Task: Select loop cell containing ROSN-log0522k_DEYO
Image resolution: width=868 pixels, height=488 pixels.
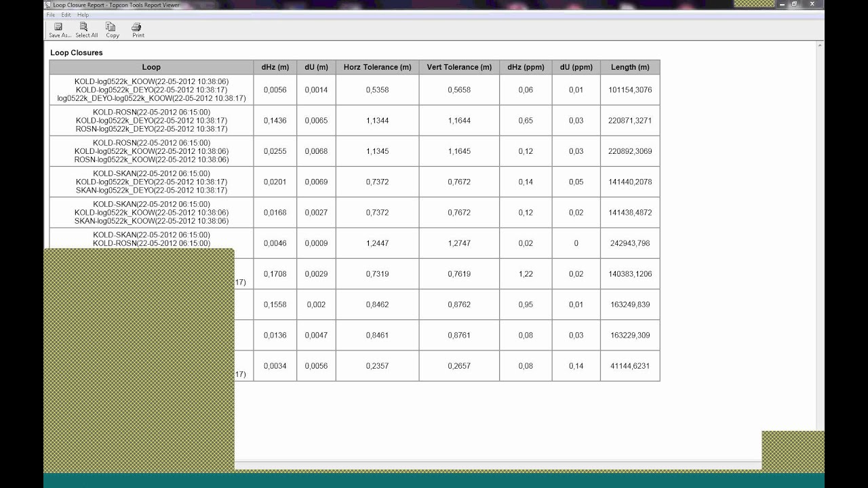Action: pos(151,121)
